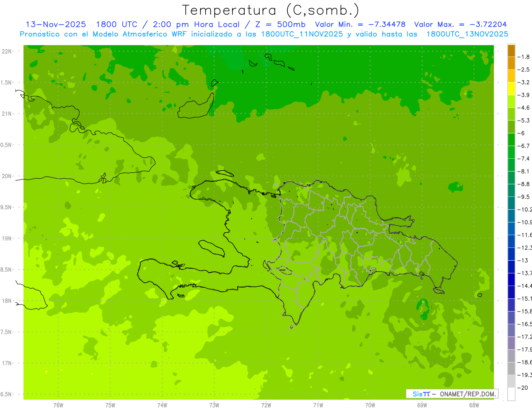
Task: Pick the white swatch below the -20 label
Action: pos(511,394)
